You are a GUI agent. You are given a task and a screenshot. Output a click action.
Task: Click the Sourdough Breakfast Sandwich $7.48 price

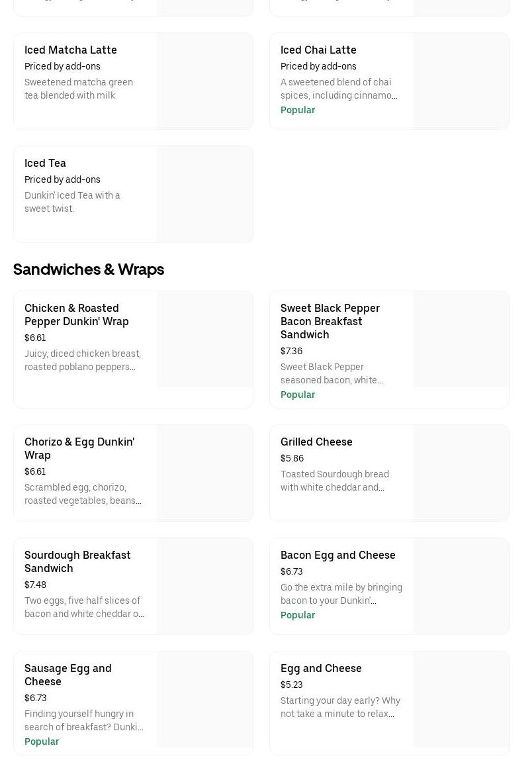36,585
